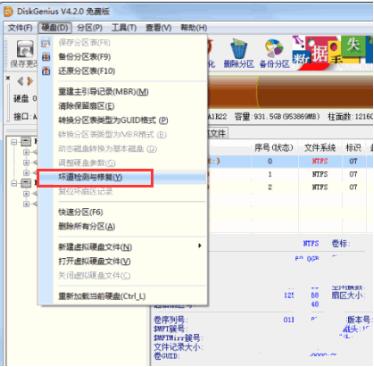Select the second hard disk icon in tree
Screen dimensions: 374x367
26,183
